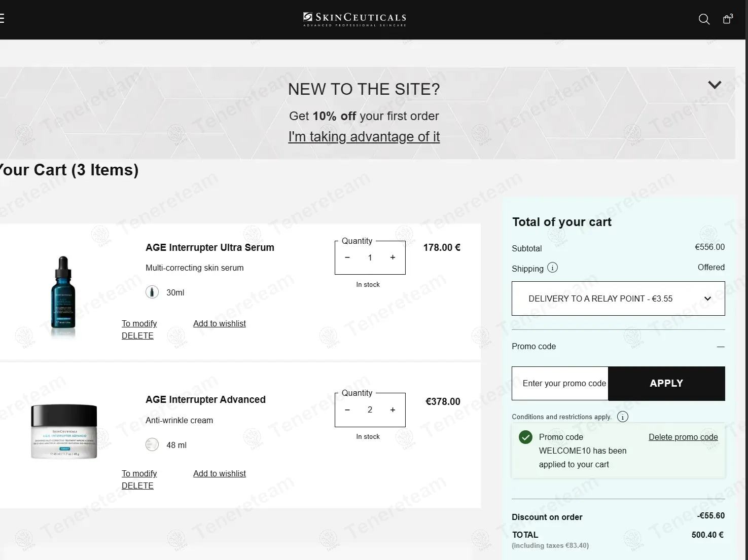Increase quantity of AGE Interrupter Ultra Serum
748x560 pixels.
[393, 257]
